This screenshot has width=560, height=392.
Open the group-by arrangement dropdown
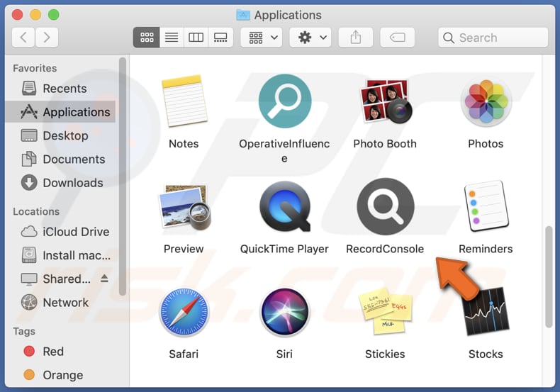point(262,37)
